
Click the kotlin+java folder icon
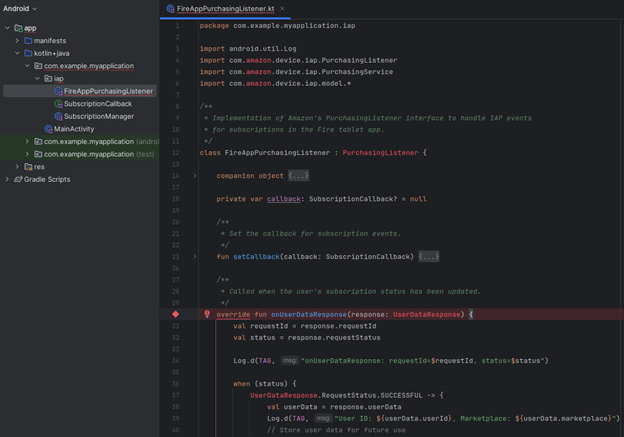28,53
